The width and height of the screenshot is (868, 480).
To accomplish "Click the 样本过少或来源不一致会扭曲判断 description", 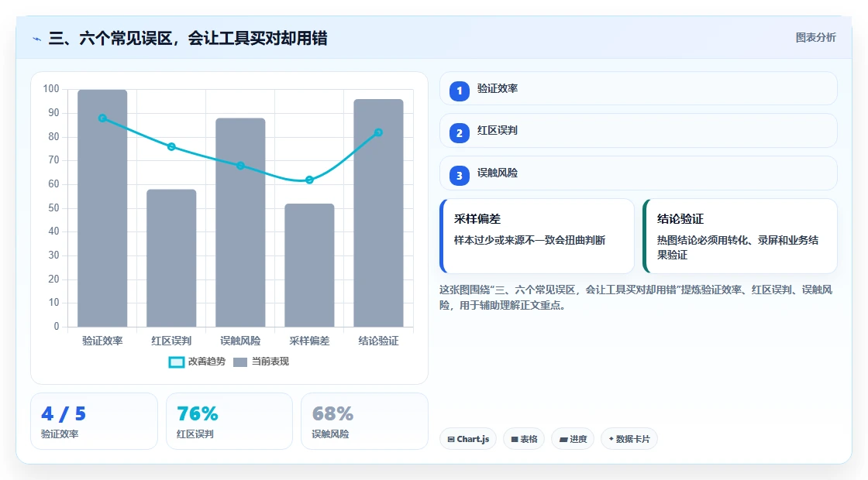I will tap(530, 240).
